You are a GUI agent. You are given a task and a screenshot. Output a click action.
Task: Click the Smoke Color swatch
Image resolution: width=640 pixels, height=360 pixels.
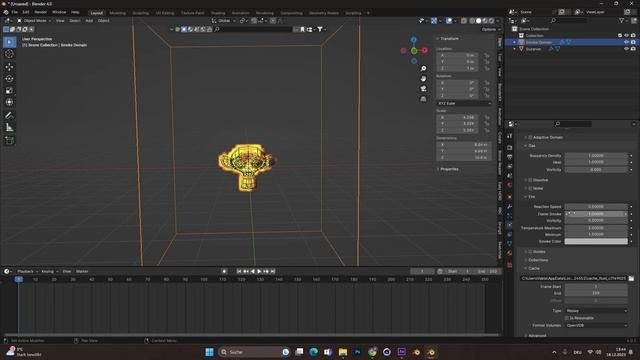pyautogui.click(x=596, y=241)
